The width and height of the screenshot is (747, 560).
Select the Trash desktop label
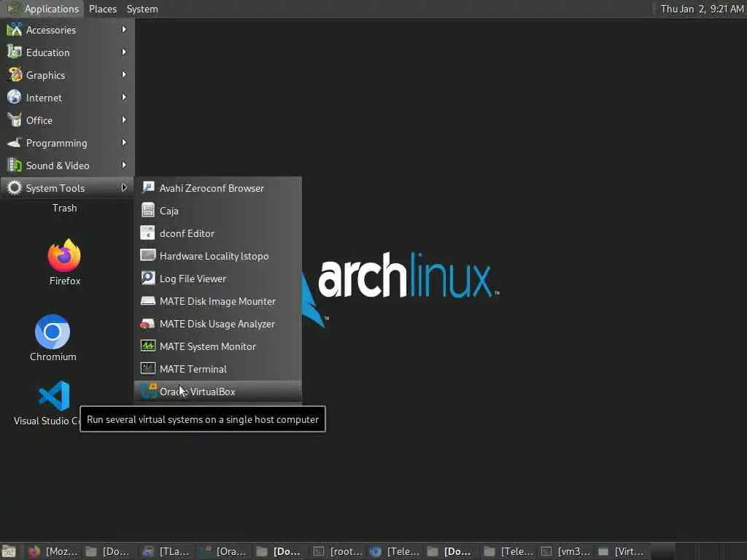coord(64,208)
